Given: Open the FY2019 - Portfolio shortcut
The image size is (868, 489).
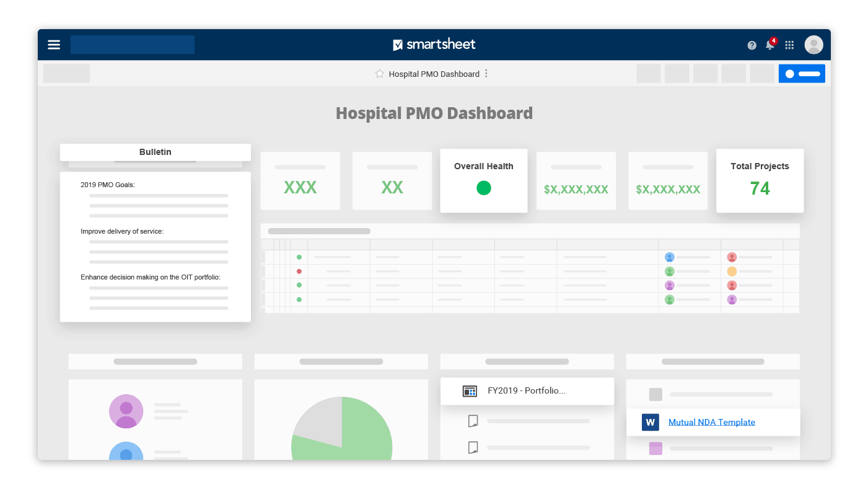Looking at the screenshot, I should [x=526, y=391].
